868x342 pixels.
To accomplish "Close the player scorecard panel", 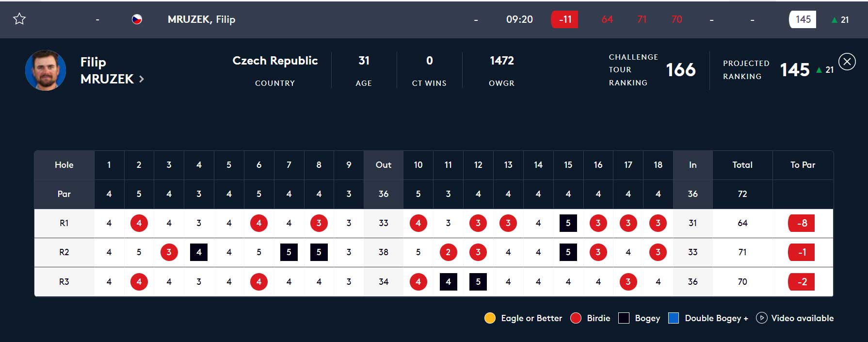I will tap(847, 62).
